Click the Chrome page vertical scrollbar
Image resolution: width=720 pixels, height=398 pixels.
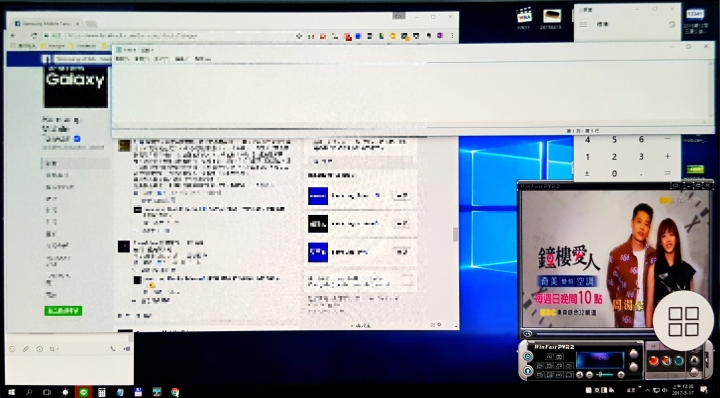pos(455,234)
